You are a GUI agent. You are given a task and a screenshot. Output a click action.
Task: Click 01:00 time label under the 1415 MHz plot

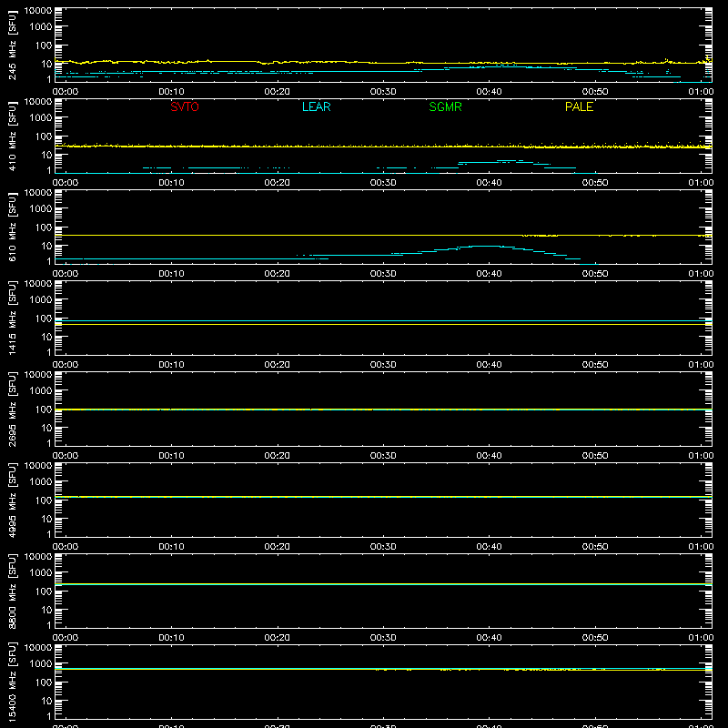pos(701,365)
